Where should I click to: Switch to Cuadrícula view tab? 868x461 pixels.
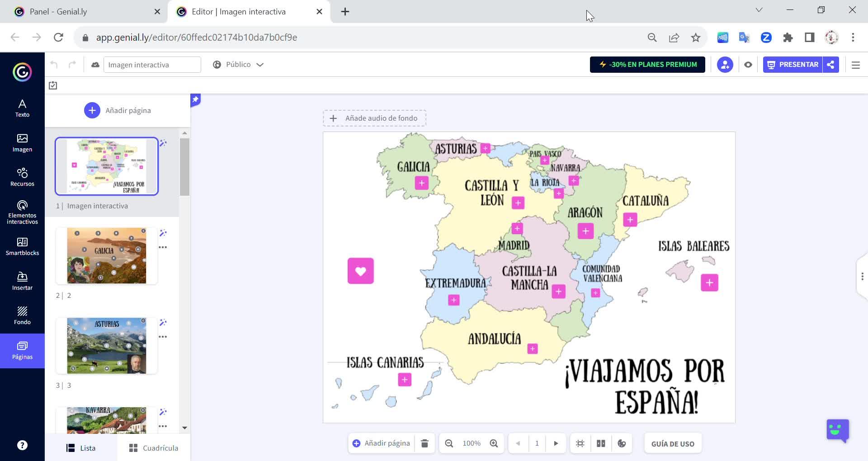pyautogui.click(x=154, y=448)
